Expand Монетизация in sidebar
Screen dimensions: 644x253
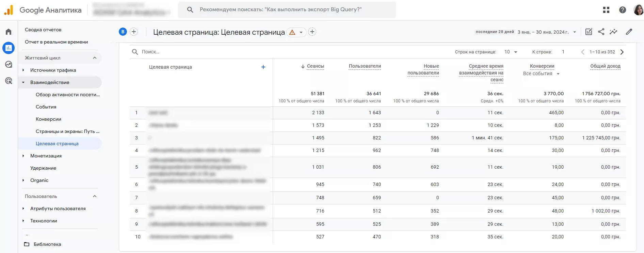pyautogui.click(x=23, y=156)
